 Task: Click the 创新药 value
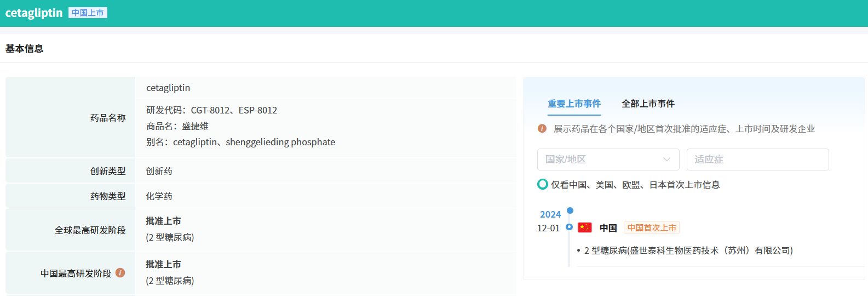point(159,171)
